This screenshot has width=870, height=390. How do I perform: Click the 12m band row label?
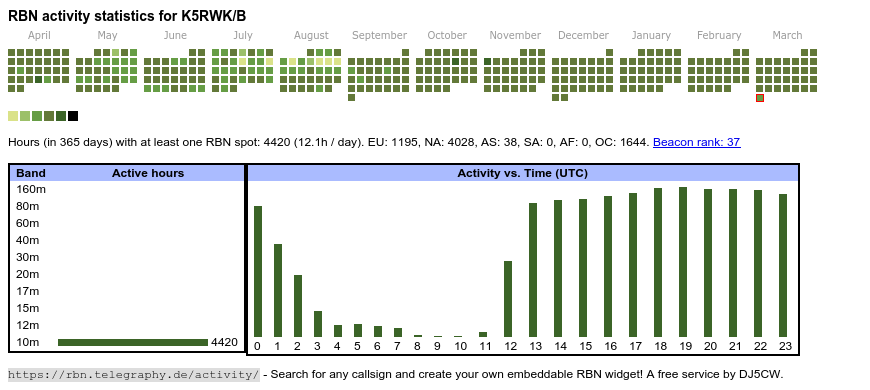[28, 325]
